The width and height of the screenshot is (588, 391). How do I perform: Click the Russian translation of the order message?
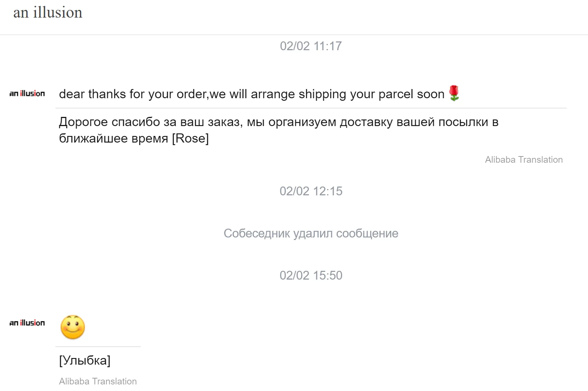click(x=279, y=130)
